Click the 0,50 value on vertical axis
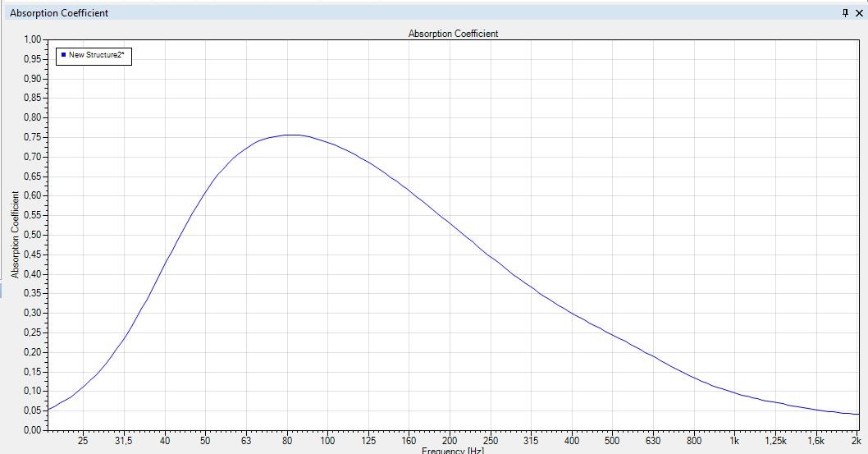The image size is (868, 454). [x=32, y=235]
